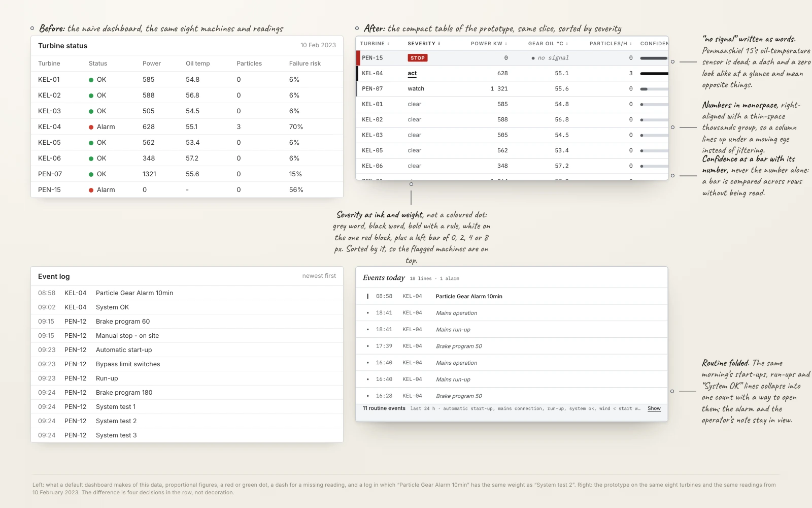Image resolution: width=812 pixels, height=508 pixels.
Task: Select the 16:40 'Mains run-up' event
Action: 512,379
